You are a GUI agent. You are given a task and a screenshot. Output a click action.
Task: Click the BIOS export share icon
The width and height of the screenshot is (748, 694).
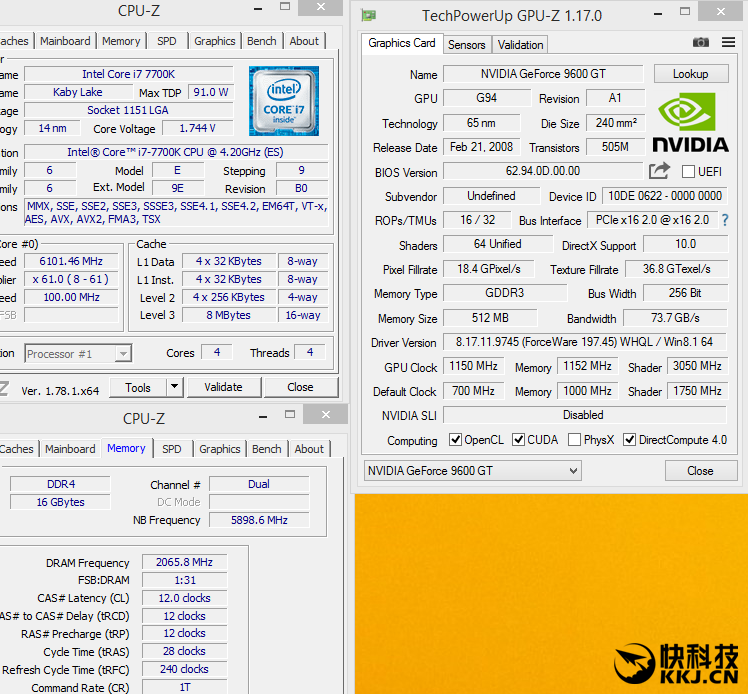(659, 171)
